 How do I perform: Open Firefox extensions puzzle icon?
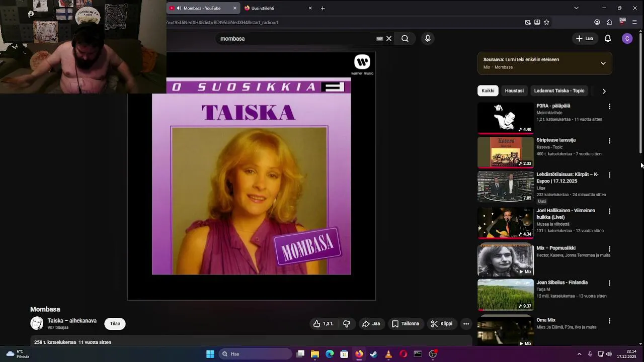[609, 22]
